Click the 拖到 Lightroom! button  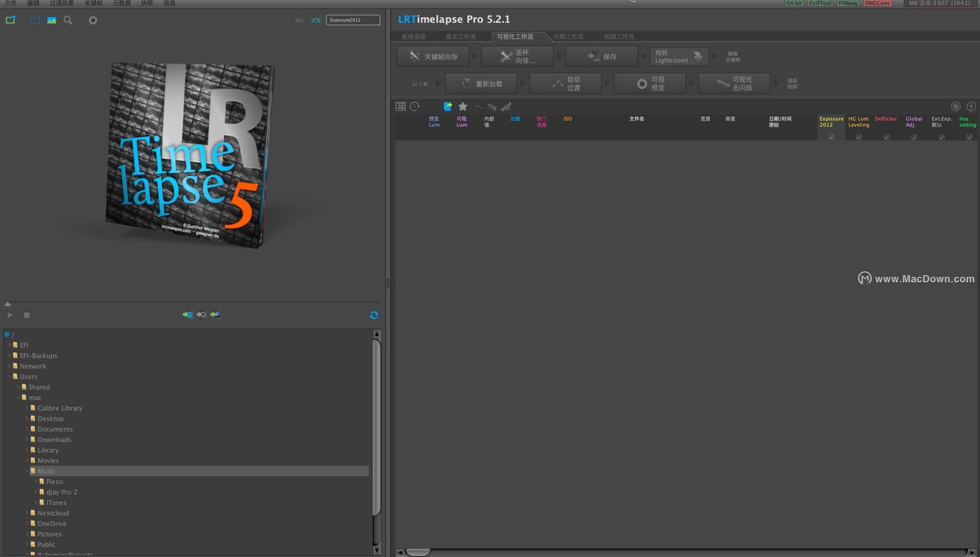coord(679,56)
